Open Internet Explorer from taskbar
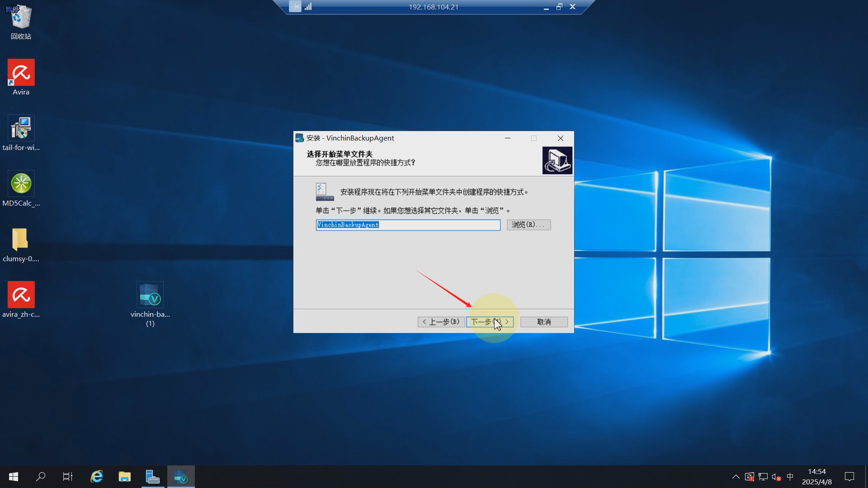This screenshot has height=488, width=868. tap(97, 477)
